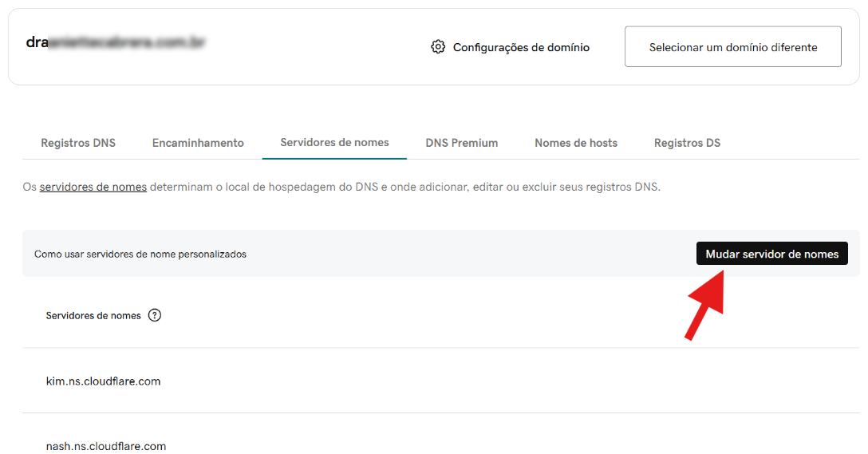Open the Encaminhamento tab
The image size is (868, 454).
[198, 143]
